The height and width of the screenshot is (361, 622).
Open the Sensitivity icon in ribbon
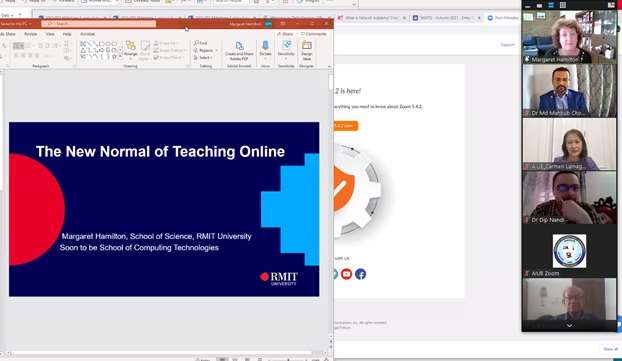pyautogui.click(x=286, y=50)
